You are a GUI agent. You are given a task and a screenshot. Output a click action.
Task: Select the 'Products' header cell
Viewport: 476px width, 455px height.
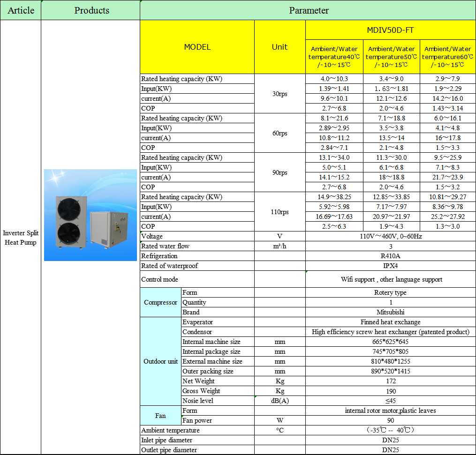pos(91,10)
